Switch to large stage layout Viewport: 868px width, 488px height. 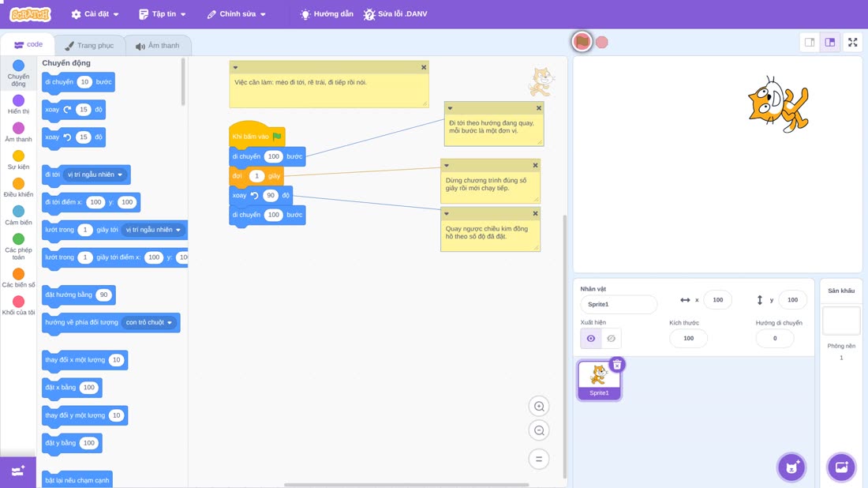pos(830,42)
